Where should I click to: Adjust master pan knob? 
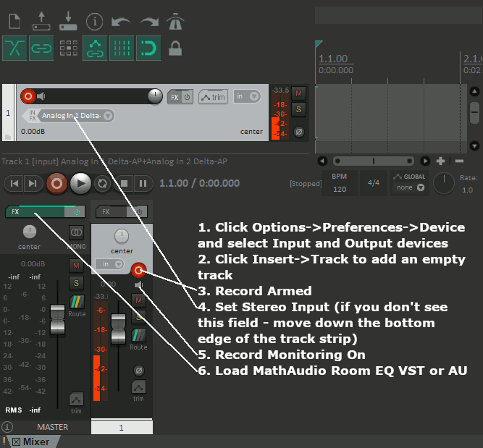[30, 232]
